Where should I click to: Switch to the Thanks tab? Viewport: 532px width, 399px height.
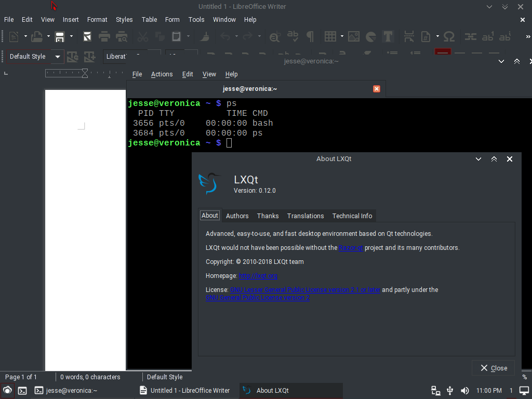click(268, 216)
